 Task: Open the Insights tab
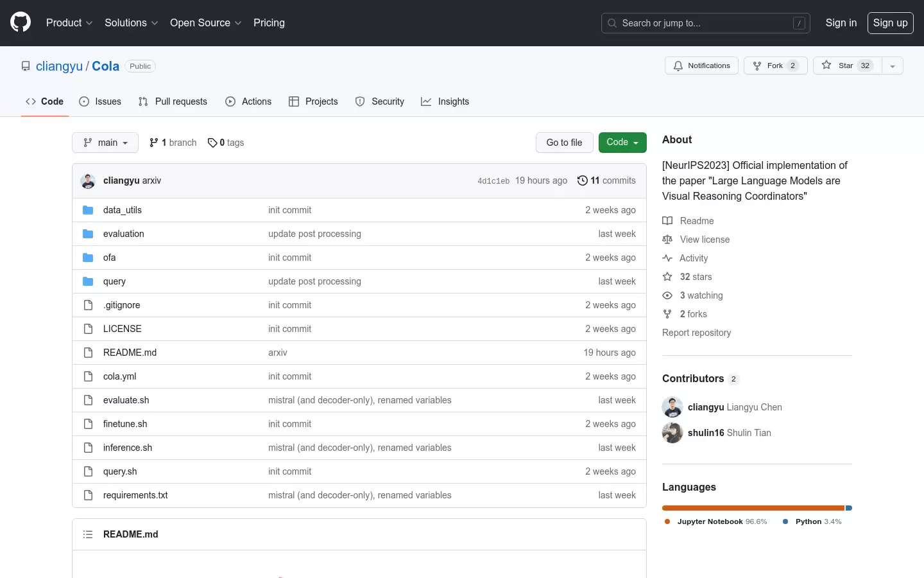pyautogui.click(x=445, y=101)
